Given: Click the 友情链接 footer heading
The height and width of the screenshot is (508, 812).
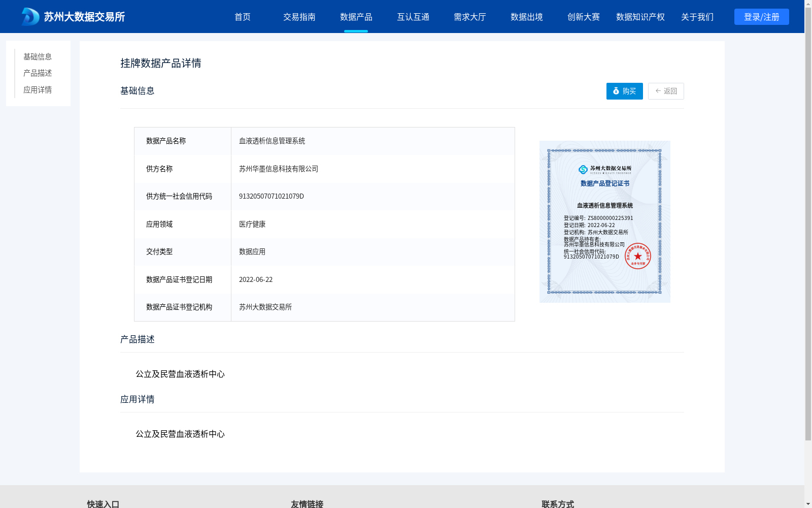Looking at the screenshot, I should point(307,504).
